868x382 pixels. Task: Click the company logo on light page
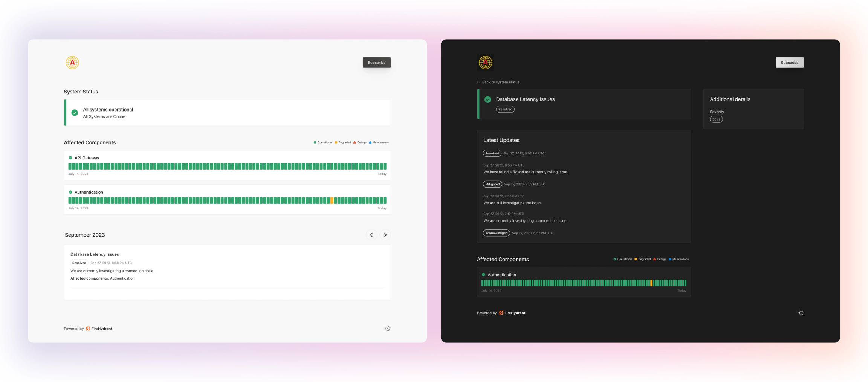pos(72,63)
